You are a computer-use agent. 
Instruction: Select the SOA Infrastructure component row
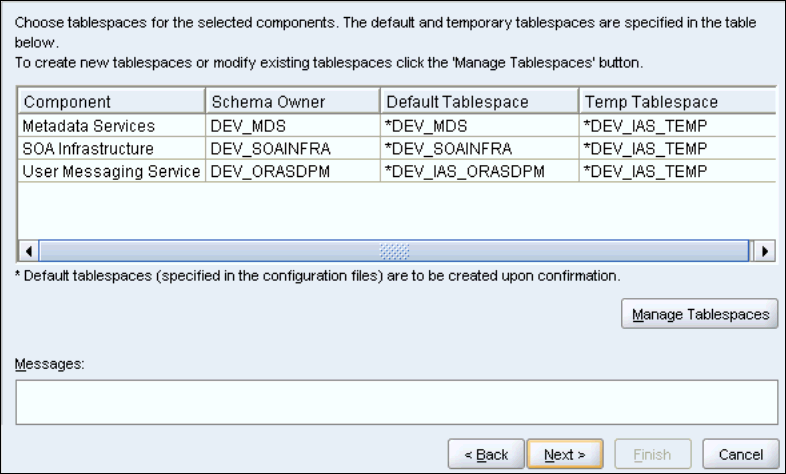(110, 148)
